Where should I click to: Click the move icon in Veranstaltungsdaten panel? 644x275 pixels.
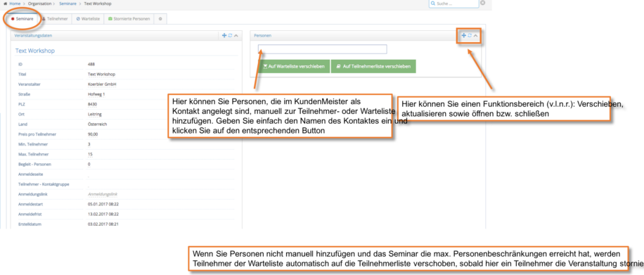224,35
